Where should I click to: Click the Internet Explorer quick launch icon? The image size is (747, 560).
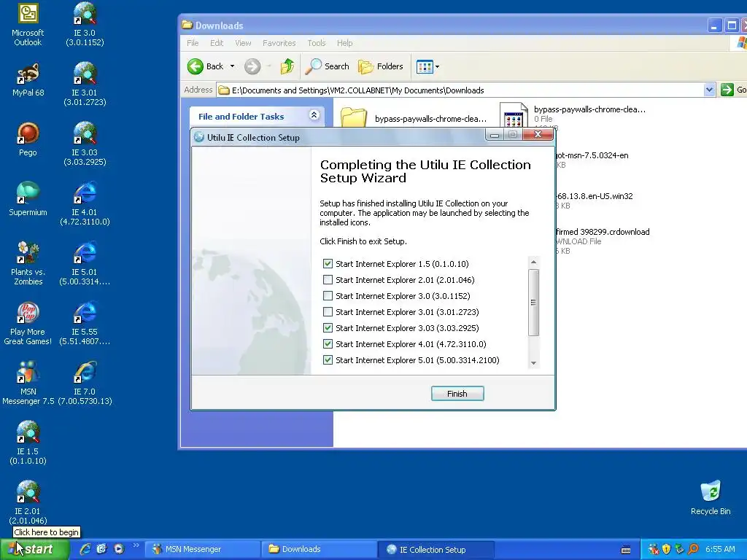tap(85, 549)
